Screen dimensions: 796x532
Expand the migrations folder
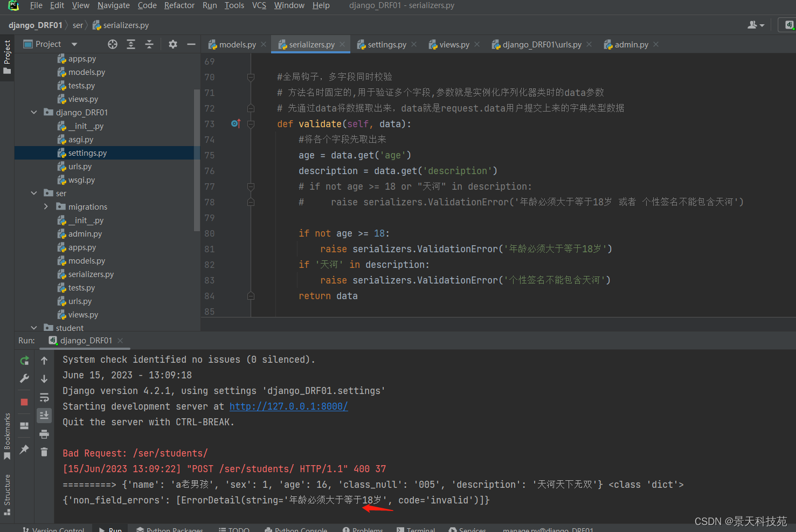(x=46, y=206)
